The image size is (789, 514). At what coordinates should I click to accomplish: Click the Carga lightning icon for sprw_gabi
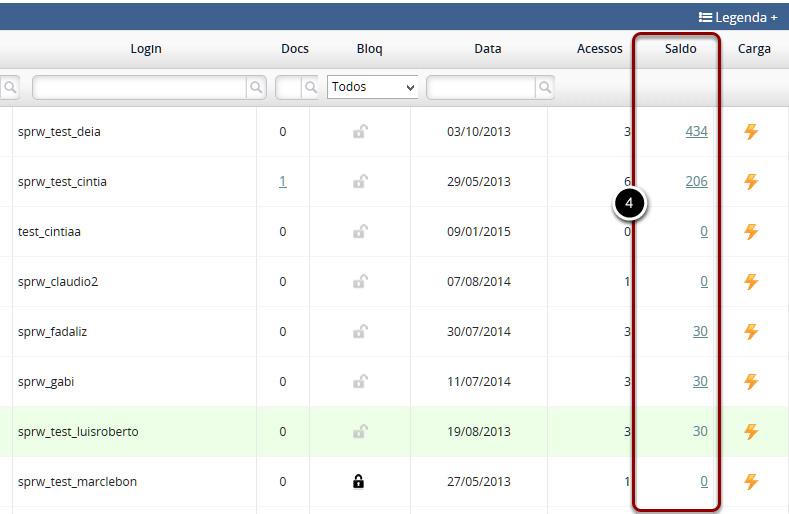pos(751,382)
